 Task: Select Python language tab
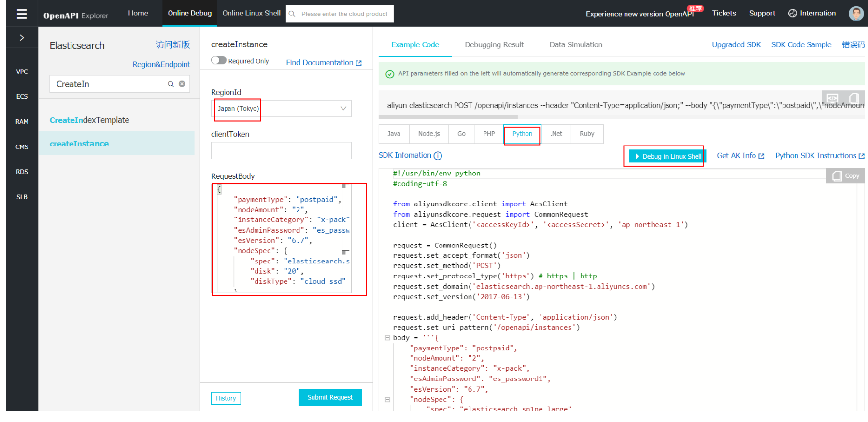click(523, 134)
